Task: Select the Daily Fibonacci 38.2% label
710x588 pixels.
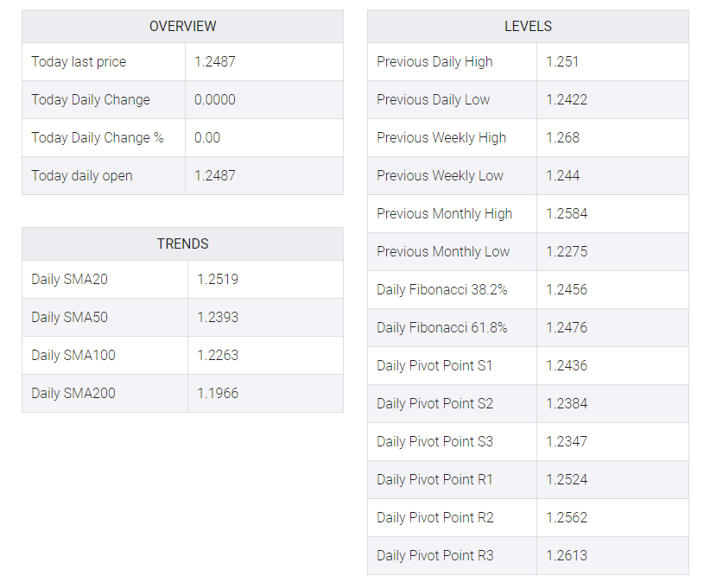Action: pyautogui.click(x=442, y=290)
